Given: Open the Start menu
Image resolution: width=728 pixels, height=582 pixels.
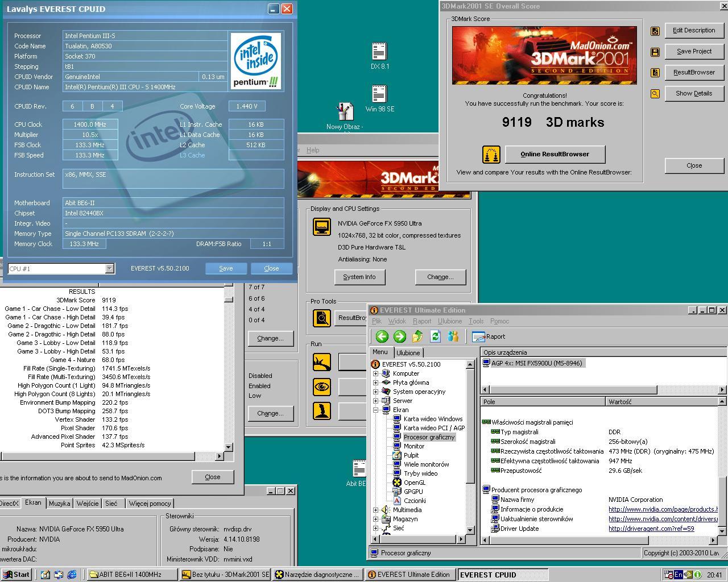Looking at the screenshot, I should tap(16, 575).
